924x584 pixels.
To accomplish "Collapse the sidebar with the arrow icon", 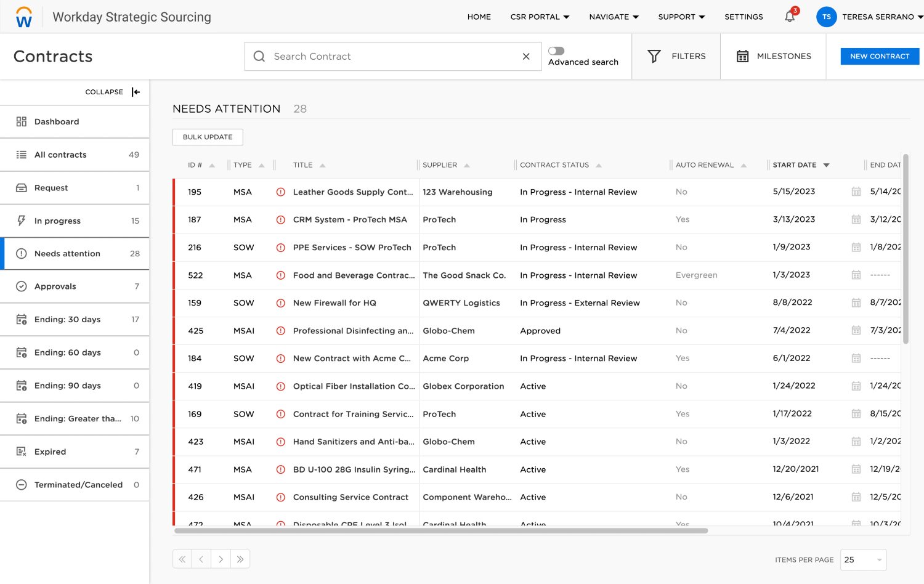I will pyautogui.click(x=136, y=92).
